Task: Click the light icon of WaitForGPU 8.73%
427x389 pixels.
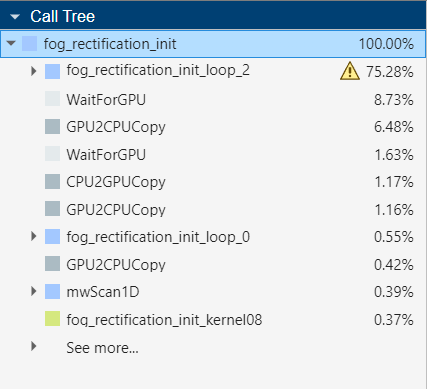Action: [52, 99]
